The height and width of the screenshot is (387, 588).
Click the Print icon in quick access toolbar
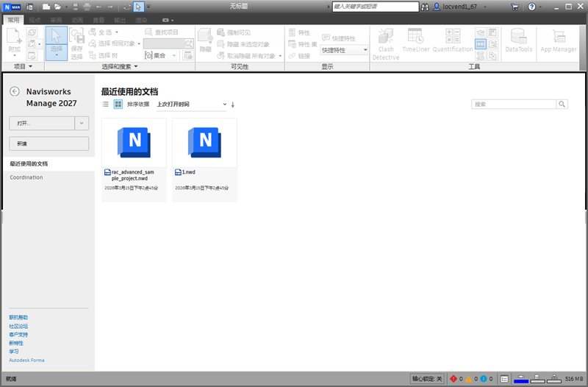coord(87,7)
